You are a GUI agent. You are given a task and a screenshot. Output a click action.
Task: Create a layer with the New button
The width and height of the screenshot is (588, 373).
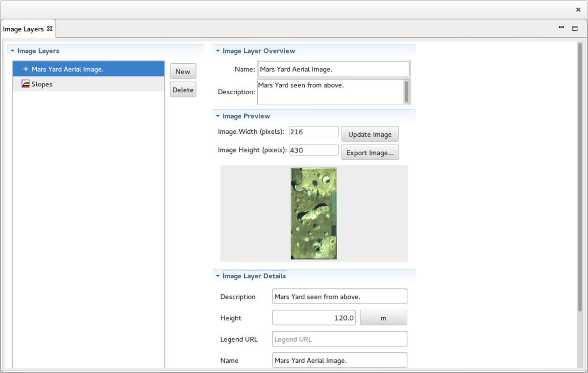coord(182,71)
